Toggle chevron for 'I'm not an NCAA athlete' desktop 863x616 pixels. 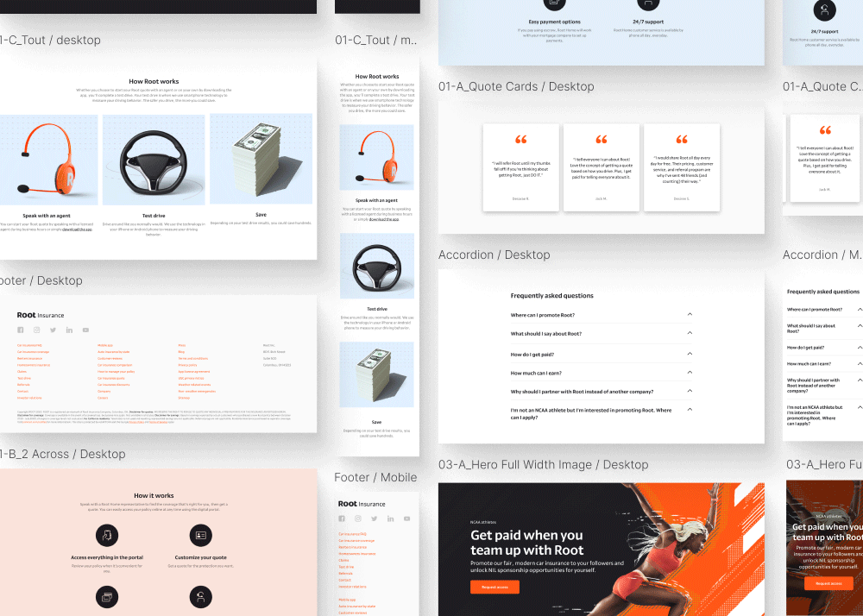click(690, 410)
